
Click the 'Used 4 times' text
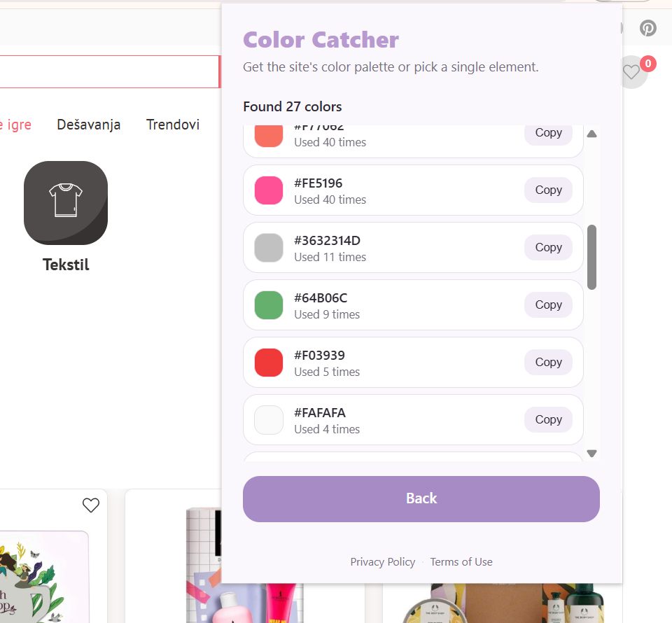point(327,429)
